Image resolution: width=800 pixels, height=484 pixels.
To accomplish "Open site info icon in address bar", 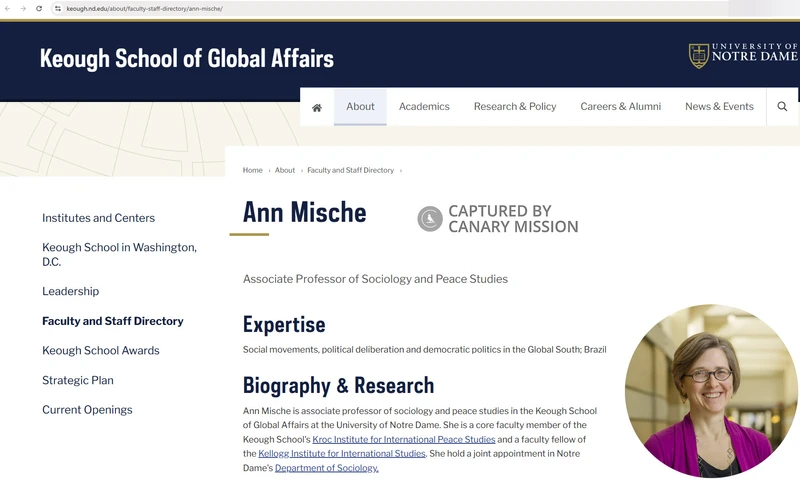I will tap(58, 9).
